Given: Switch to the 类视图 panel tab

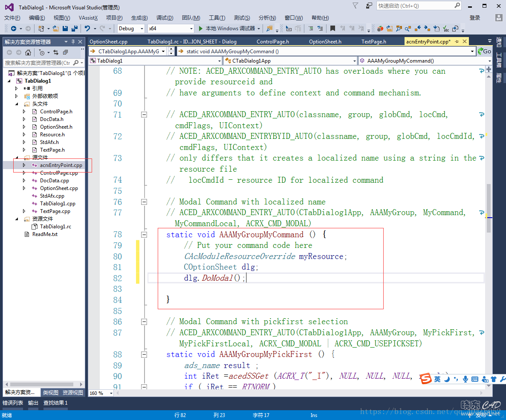Looking at the screenshot, I should pyautogui.click(x=51, y=393).
